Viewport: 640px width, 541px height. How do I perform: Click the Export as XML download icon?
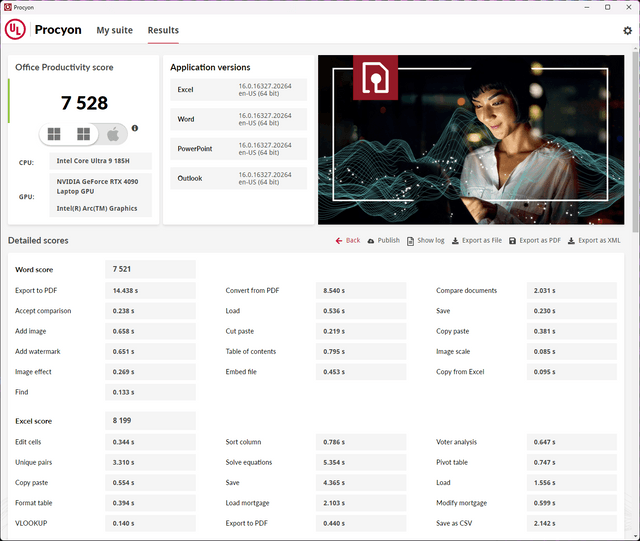click(x=571, y=241)
